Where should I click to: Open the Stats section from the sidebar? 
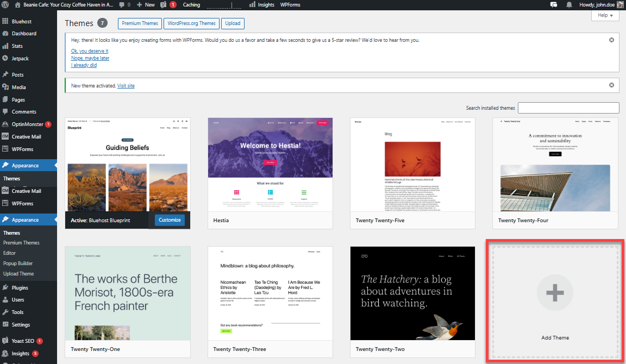click(15, 46)
